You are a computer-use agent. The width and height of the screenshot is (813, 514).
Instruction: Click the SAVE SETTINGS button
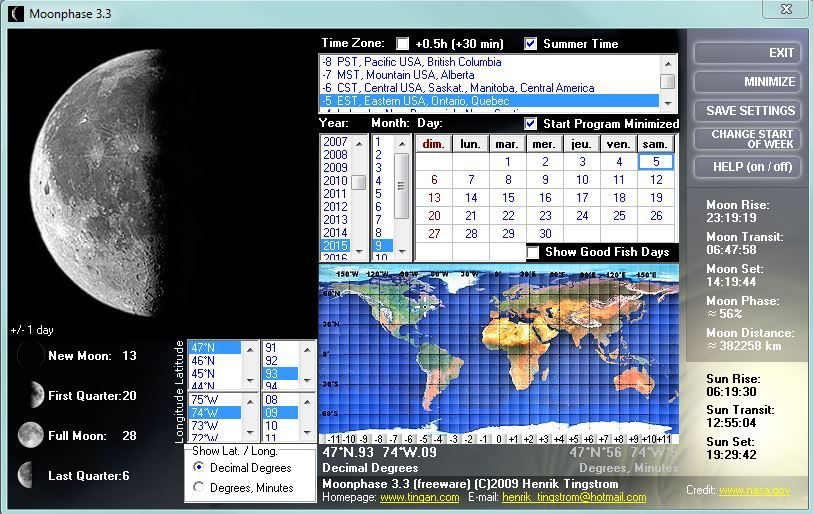[750, 111]
